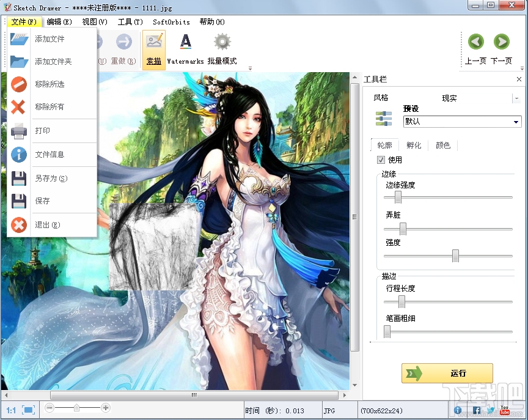Click the vertical scrollbar up arrow

[354, 78]
